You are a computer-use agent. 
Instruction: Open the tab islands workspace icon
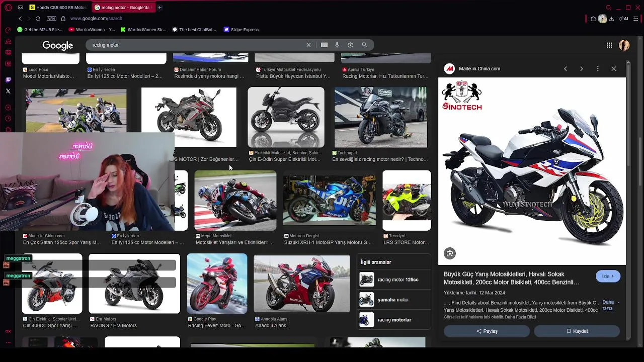pyautogui.click(x=20, y=8)
